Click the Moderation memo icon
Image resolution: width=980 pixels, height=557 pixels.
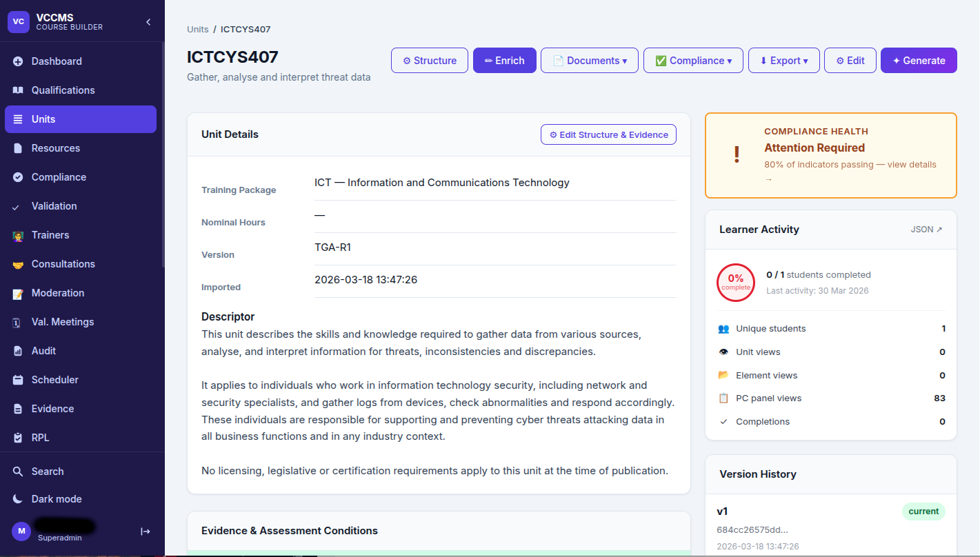click(18, 294)
